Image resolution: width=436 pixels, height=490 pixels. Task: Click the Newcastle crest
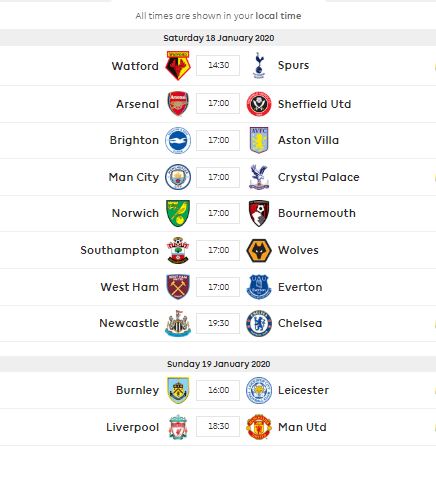(x=178, y=323)
